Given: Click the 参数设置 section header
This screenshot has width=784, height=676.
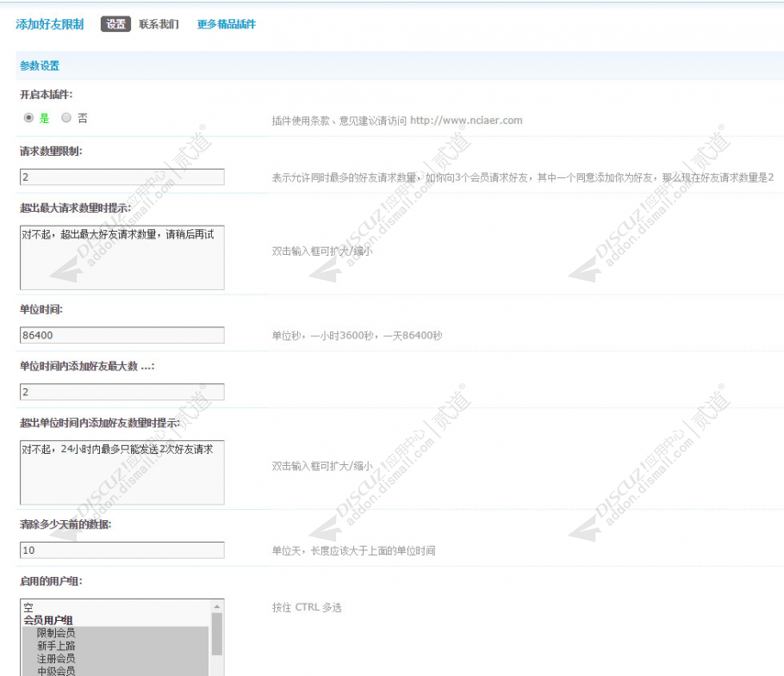Looking at the screenshot, I should point(40,65).
